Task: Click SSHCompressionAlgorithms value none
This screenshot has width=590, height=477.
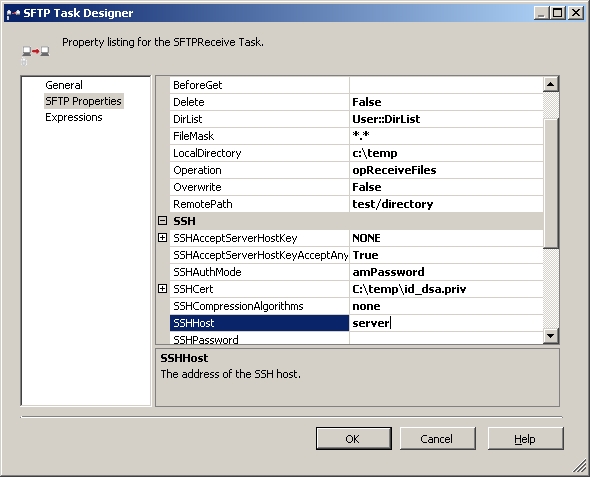Action: pos(446,306)
